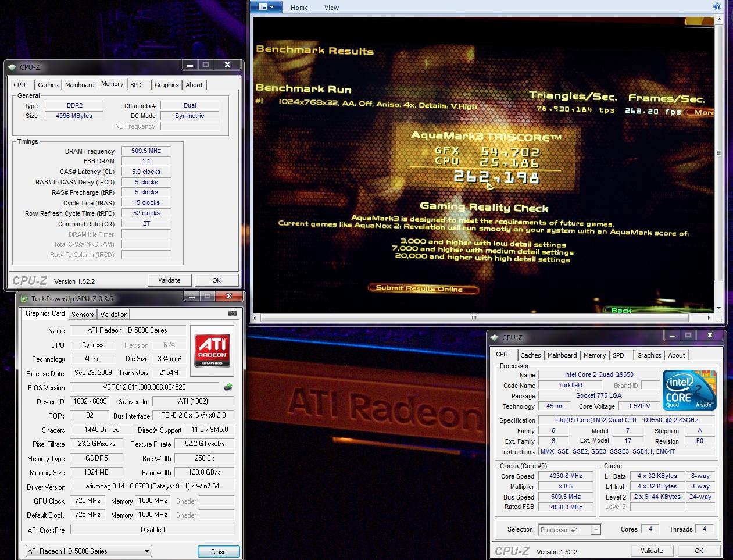
Task: Click the CAS# Latency value 5.0 clocks
Action: click(146, 172)
